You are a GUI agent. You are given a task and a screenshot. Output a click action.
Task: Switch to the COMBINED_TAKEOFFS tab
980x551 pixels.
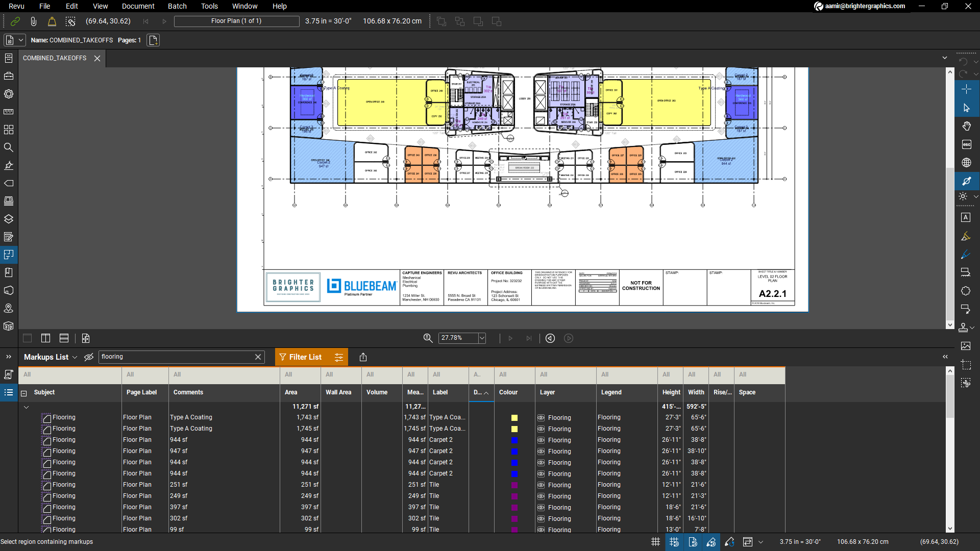pos(54,58)
